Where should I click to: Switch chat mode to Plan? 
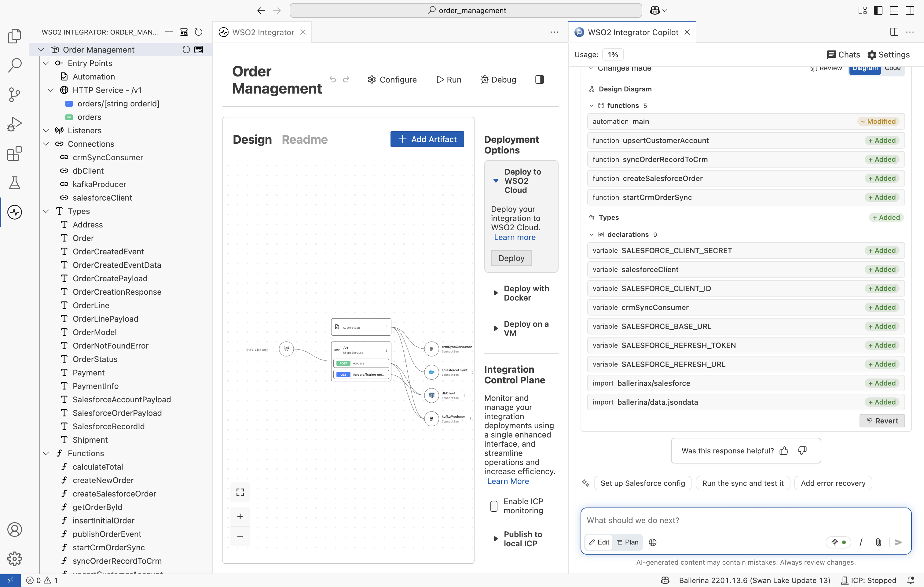click(628, 542)
